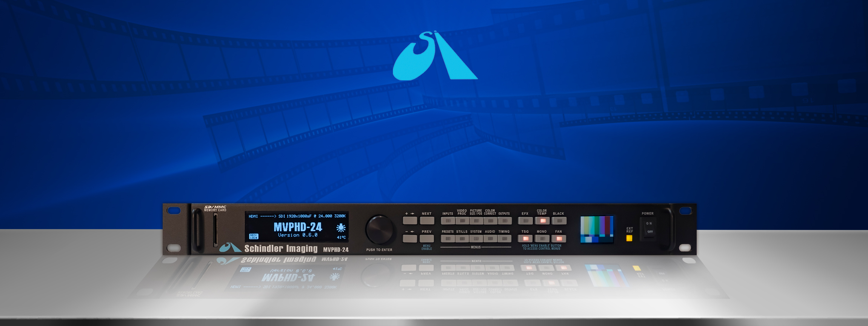Click the GEN-LOCK indicator on the display

click(x=254, y=237)
